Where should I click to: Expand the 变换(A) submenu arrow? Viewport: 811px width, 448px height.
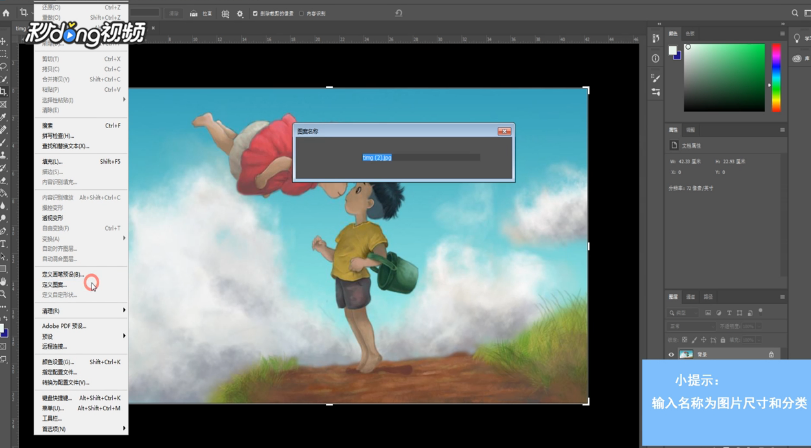(x=124, y=238)
